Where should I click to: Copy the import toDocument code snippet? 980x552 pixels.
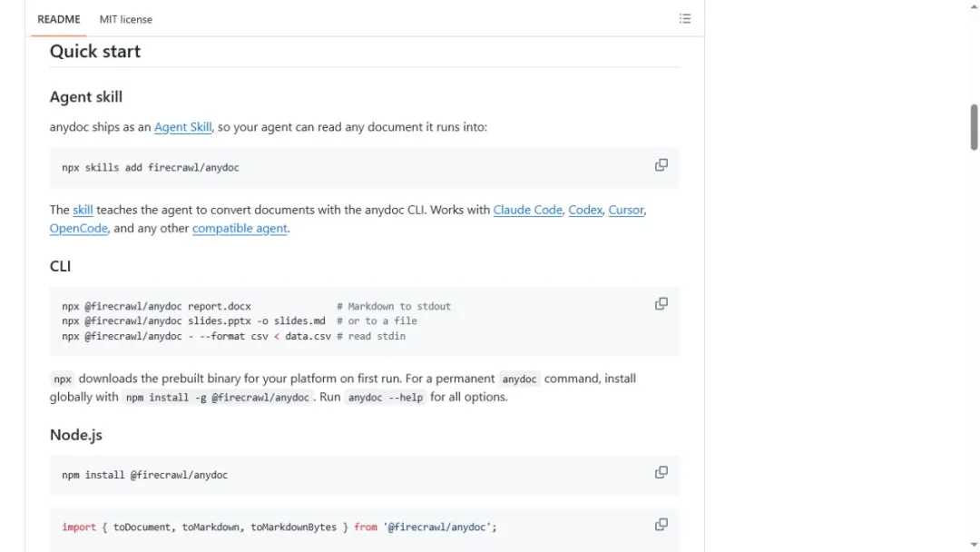(x=661, y=525)
